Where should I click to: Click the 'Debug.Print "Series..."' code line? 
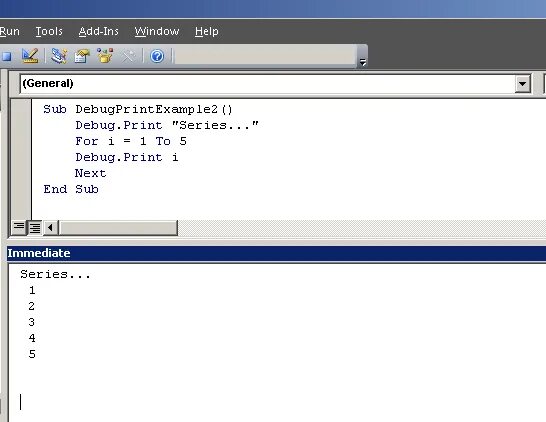pos(167,125)
